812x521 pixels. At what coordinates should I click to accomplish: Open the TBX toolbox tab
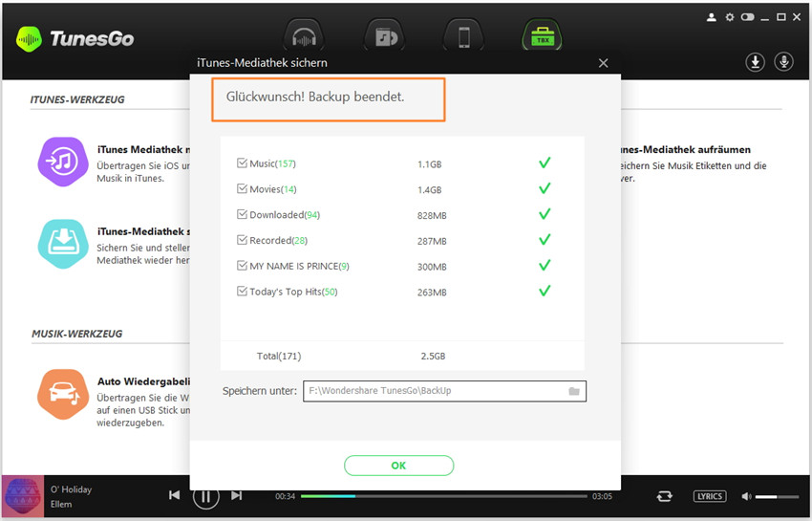click(543, 36)
